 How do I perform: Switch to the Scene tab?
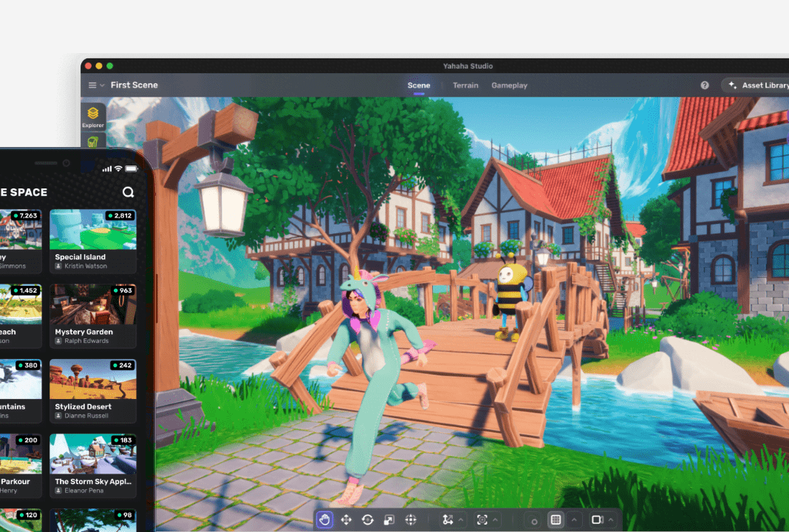[419, 85]
